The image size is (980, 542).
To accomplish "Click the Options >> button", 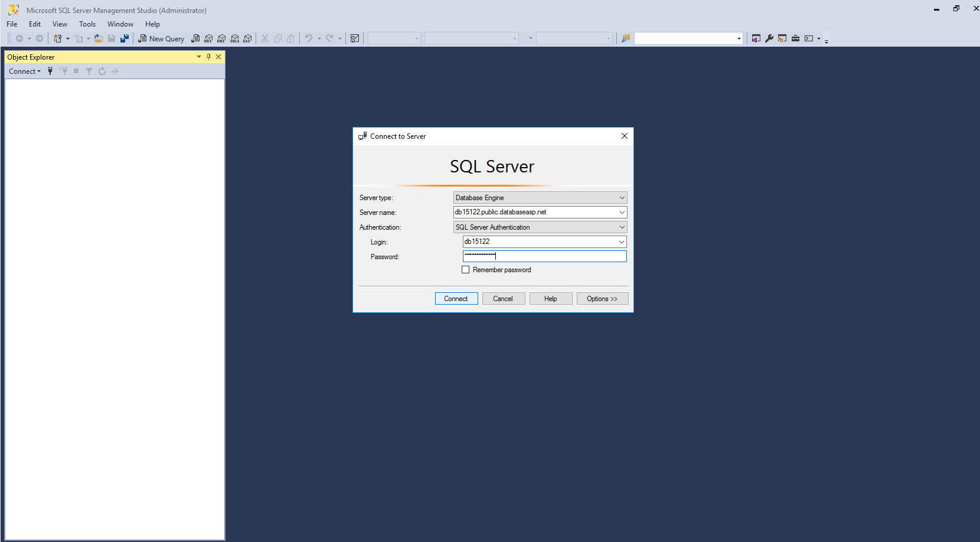I will click(602, 299).
